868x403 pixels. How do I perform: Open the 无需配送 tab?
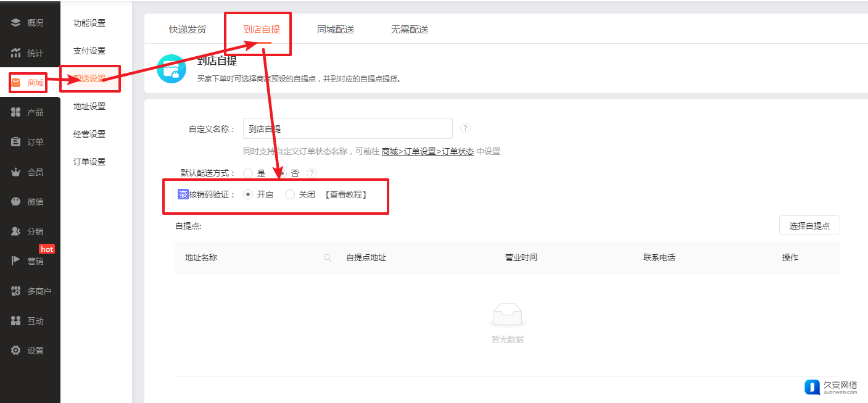(x=410, y=29)
